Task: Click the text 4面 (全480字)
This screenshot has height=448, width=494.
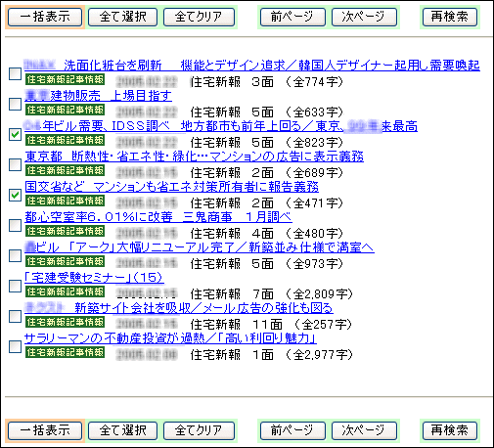Action: point(297,234)
